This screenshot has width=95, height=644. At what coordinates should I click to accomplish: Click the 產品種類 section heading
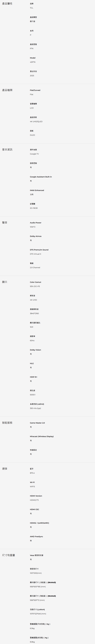click(7, 90)
